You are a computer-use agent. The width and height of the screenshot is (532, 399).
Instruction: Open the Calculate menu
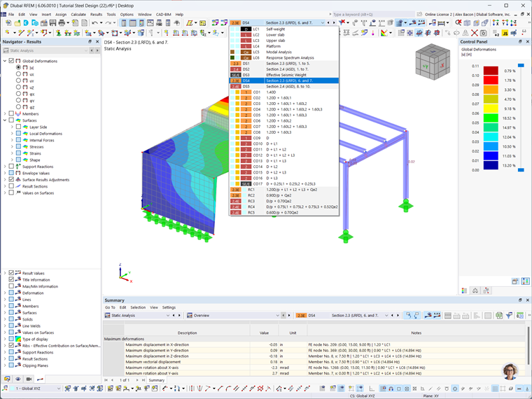(78, 14)
